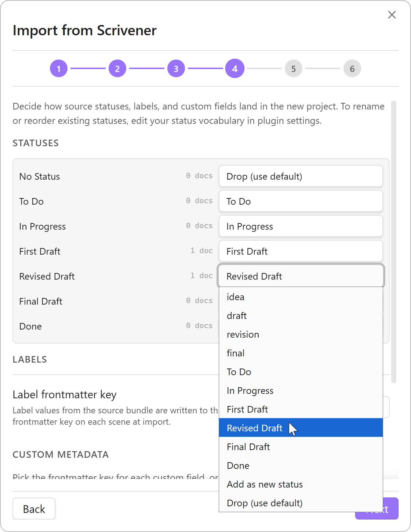411x532 pixels.
Task: Open the To Do mapping dropdown
Action: [x=301, y=201]
